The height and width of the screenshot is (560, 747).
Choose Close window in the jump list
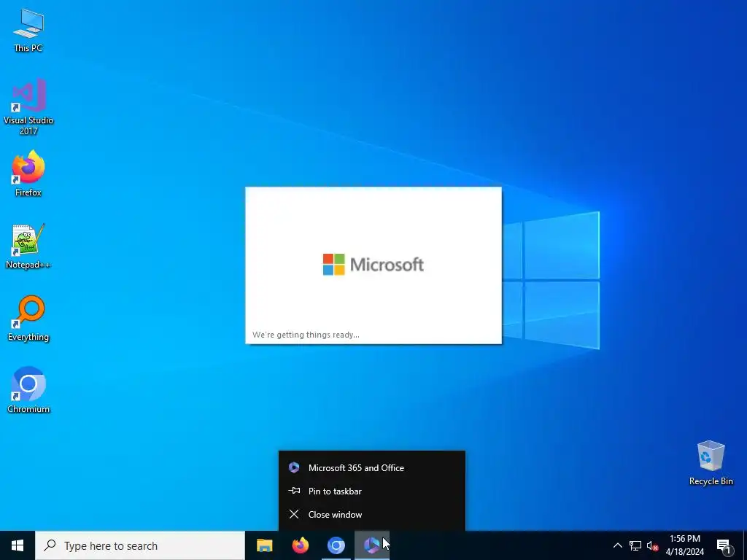(371, 514)
